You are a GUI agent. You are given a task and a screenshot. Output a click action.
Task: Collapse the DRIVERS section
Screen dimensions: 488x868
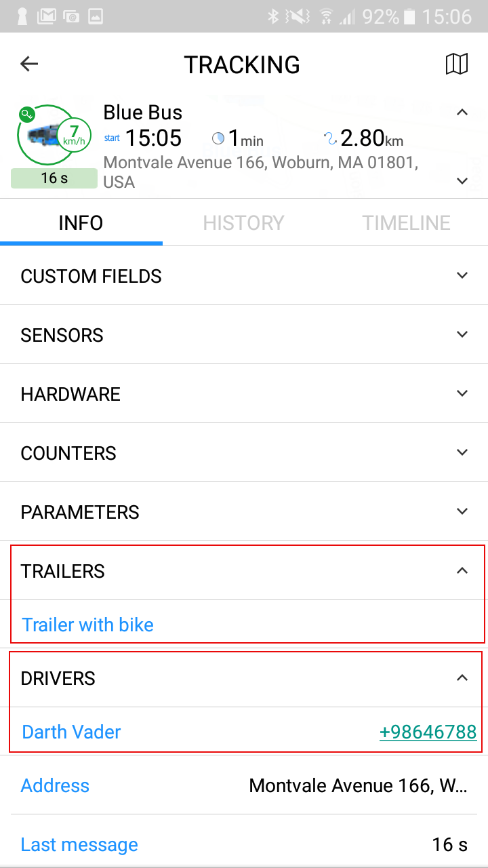coord(462,678)
